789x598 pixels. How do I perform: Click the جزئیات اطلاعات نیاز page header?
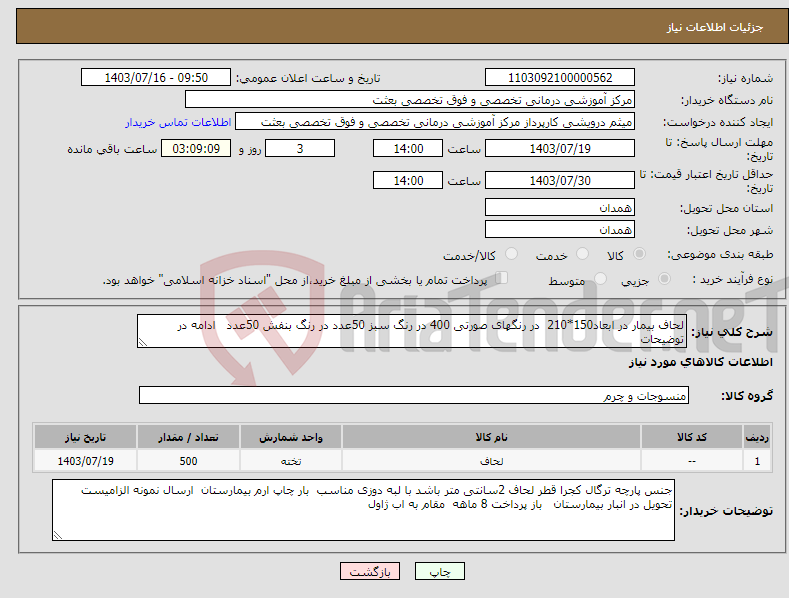coord(715,27)
